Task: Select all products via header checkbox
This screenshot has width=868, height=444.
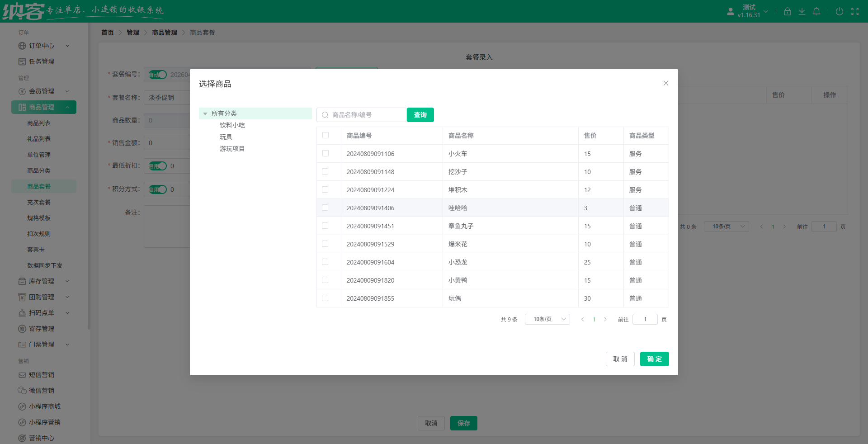Action: click(x=325, y=135)
